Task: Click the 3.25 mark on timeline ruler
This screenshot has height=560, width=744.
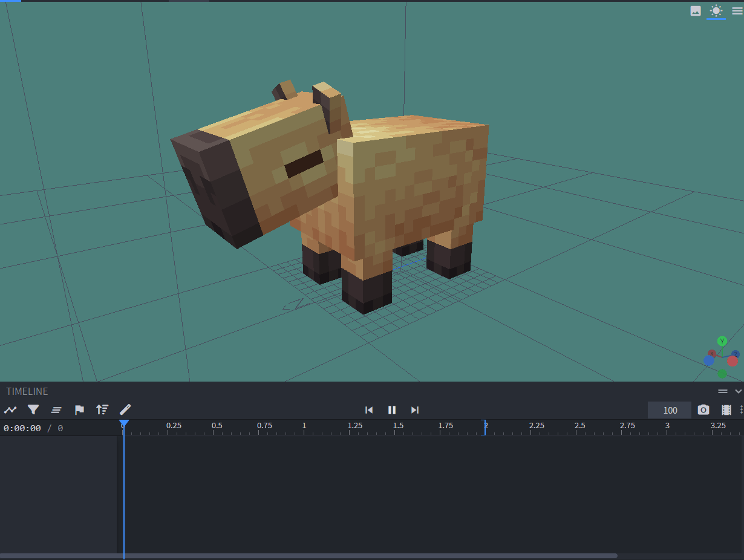Action: (718, 426)
